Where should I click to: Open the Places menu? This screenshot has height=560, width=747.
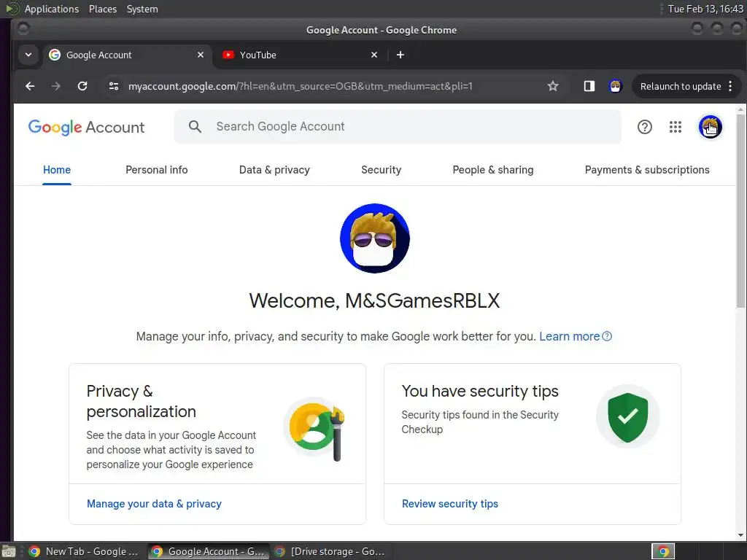pos(102,9)
